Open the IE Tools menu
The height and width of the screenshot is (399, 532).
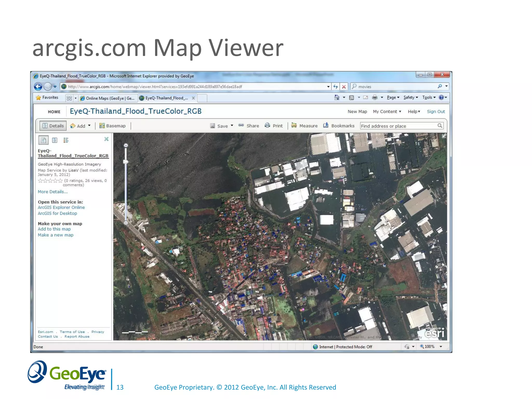429,97
